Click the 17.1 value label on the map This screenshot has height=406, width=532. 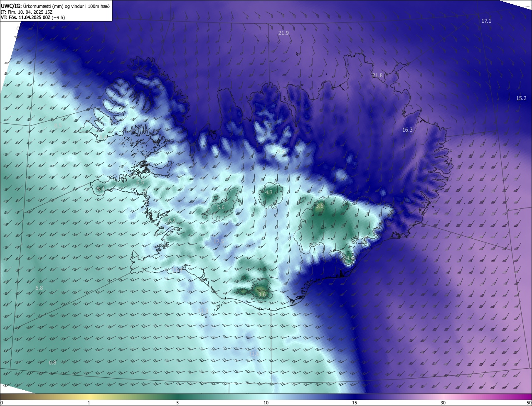(486, 21)
